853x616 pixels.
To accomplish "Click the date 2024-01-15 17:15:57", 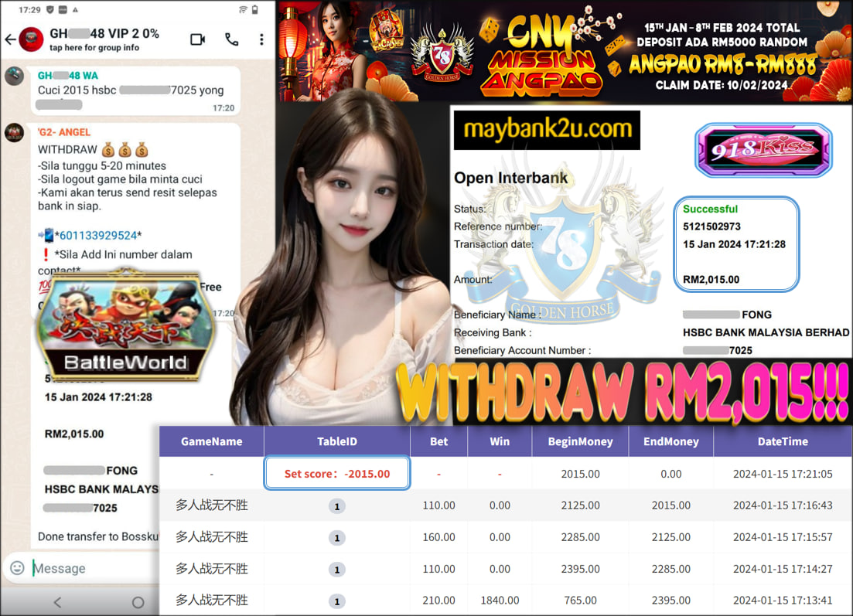I will pos(783,537).
